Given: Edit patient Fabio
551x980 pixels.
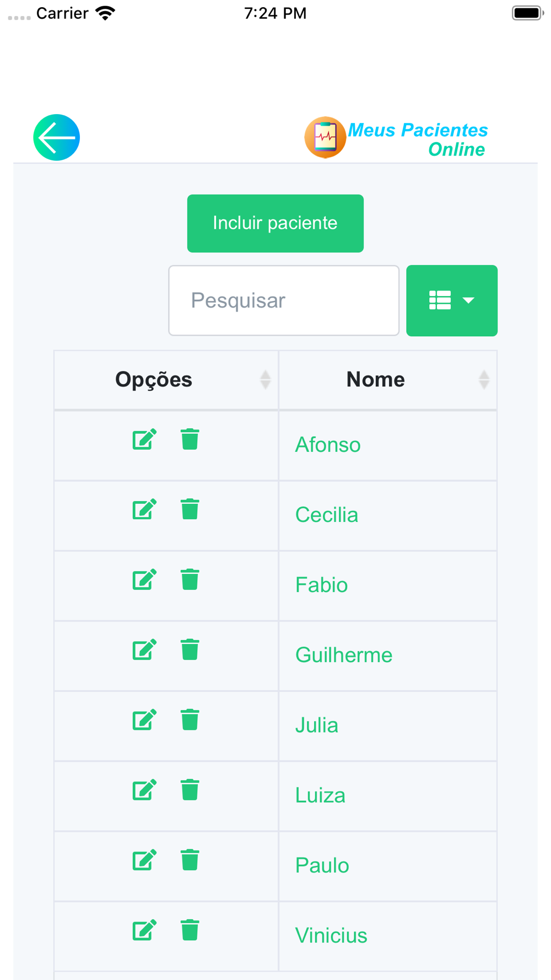Looking at the screenshot, I should pos(144,579).
